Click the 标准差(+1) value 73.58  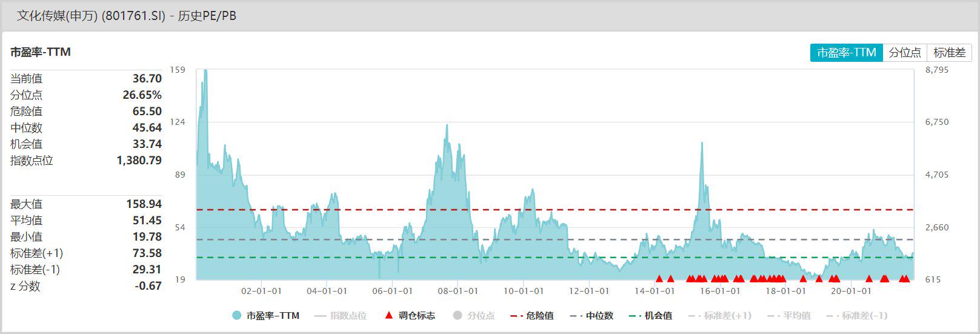[147, 253]
